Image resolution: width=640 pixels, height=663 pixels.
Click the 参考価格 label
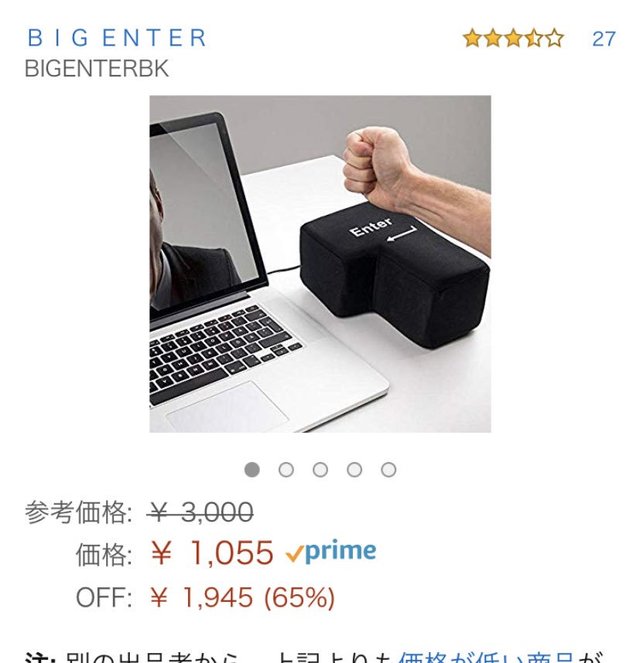coord(79,512)
